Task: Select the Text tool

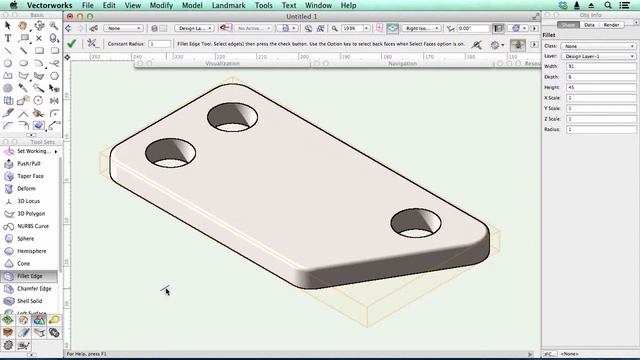Action: click(8, 38)
